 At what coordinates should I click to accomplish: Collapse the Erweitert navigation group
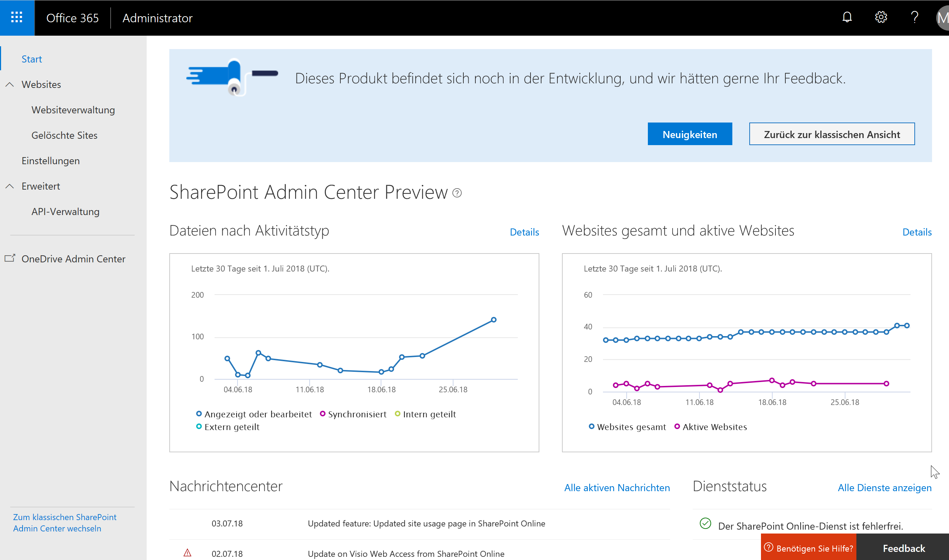(x=10, y=186)
